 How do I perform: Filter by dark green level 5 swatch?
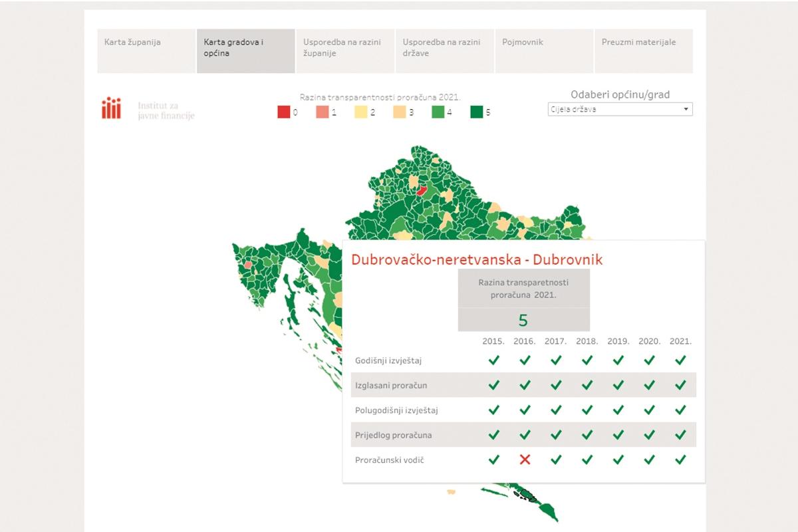(x=476, y=112)
